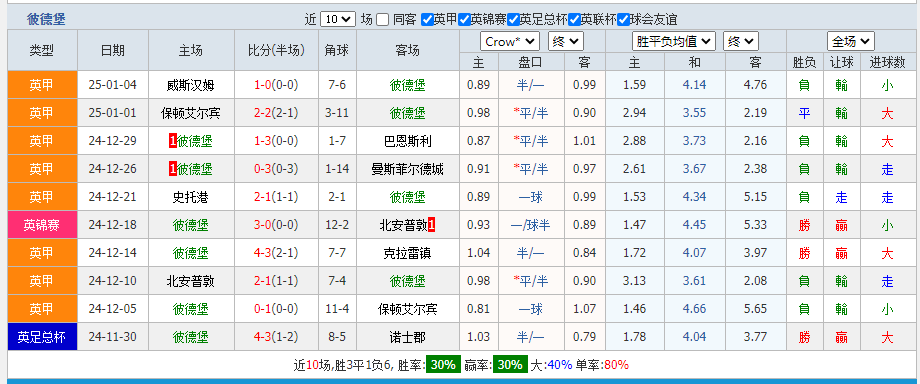Click the 彼德堡 team title link
The height and width of the screenshot is (384, 920).
click(46, 19)
